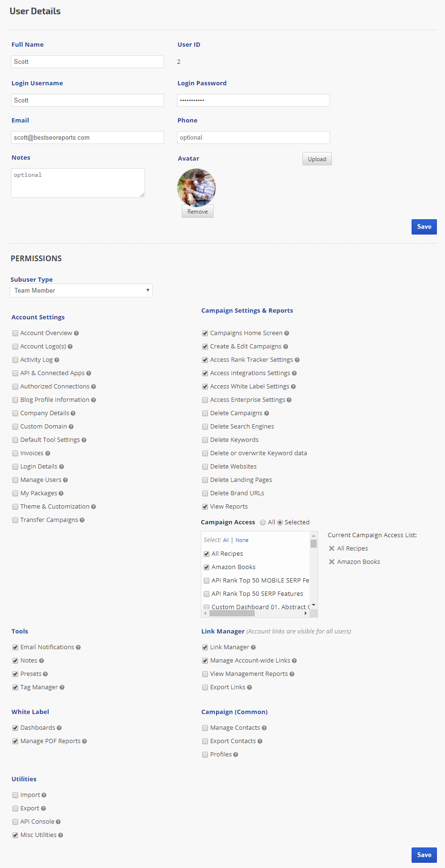This screenshot has height=868, width=445.
Task: Click help icon beside Tag Manager
Action: coord(62,687)
